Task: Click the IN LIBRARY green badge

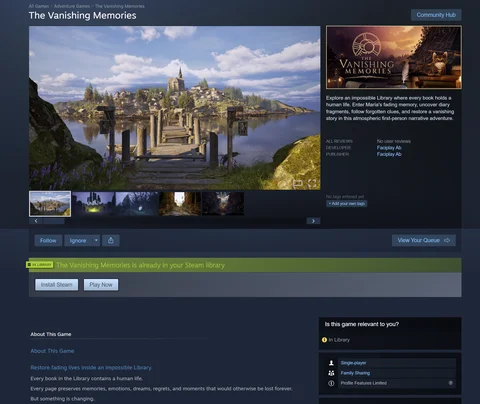Action: click(40, 265)
